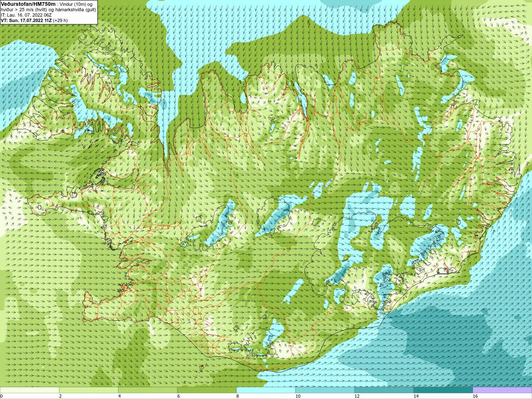Click the pale yellow 0–2 m/s scale swatch
Screen dimensions: 532x399
30,390
